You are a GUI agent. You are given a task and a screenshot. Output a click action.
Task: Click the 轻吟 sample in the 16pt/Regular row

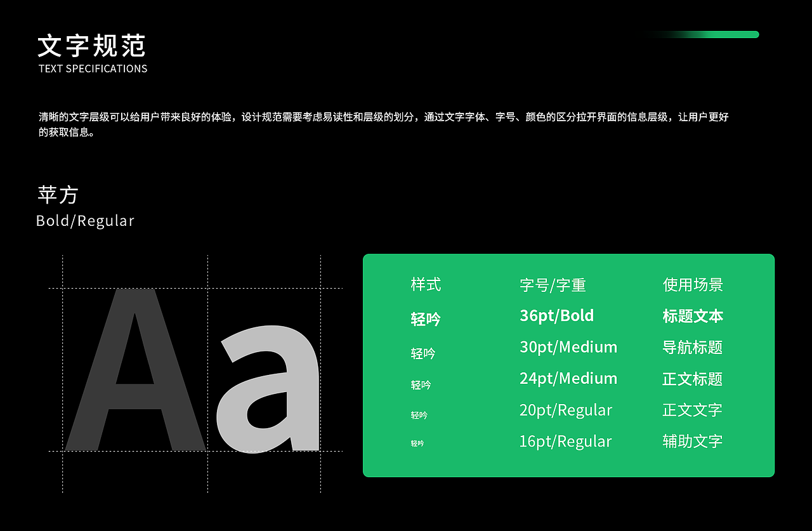[x=417, y=443]
